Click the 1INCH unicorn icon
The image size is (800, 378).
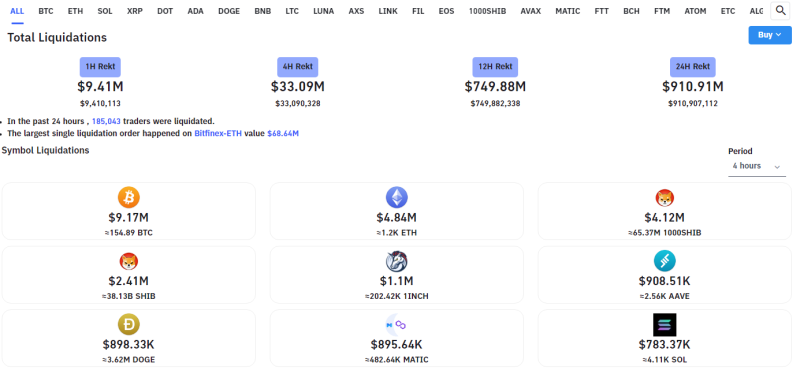(x=396, y=261)
